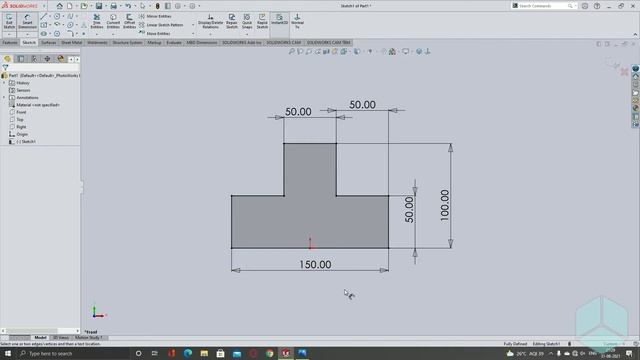Open the DisplayManager tab

[x=61, y=59]
